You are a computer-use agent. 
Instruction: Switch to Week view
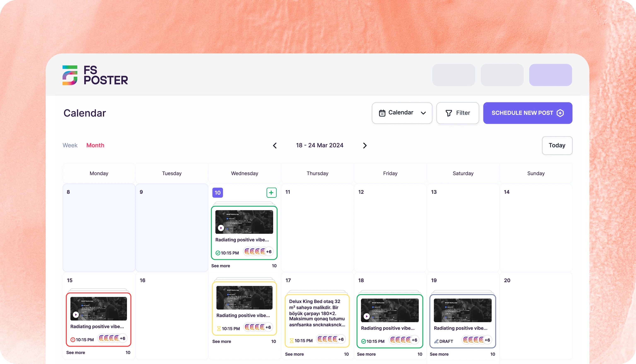click(x=70, y=145)
